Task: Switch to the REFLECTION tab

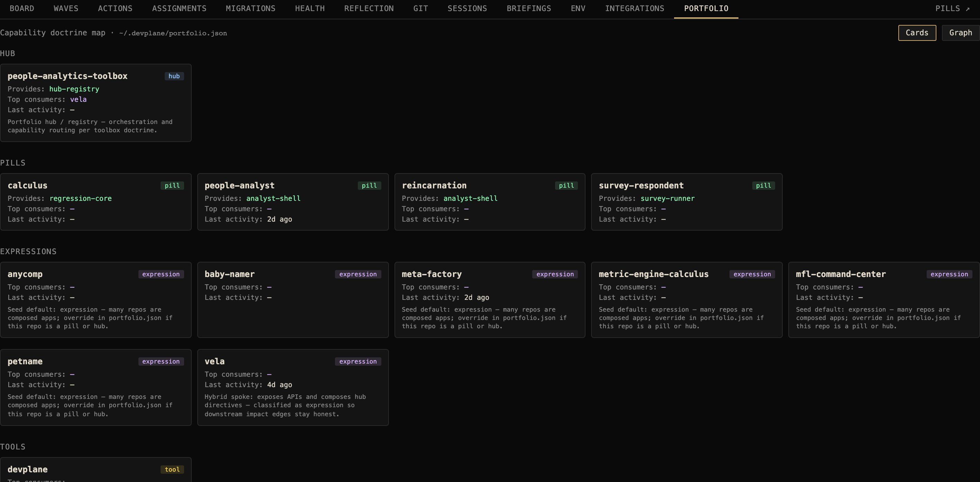Action: click(369, 8)
